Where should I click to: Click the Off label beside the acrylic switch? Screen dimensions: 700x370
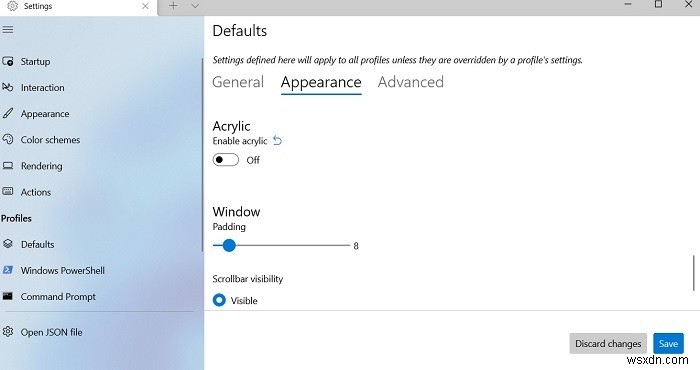pyautogui.click(x=253, y=160)
